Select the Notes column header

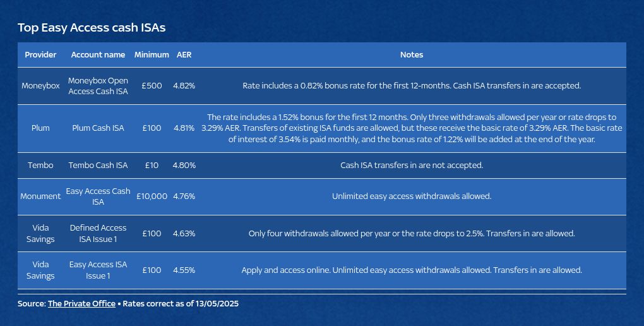(412, 55)
